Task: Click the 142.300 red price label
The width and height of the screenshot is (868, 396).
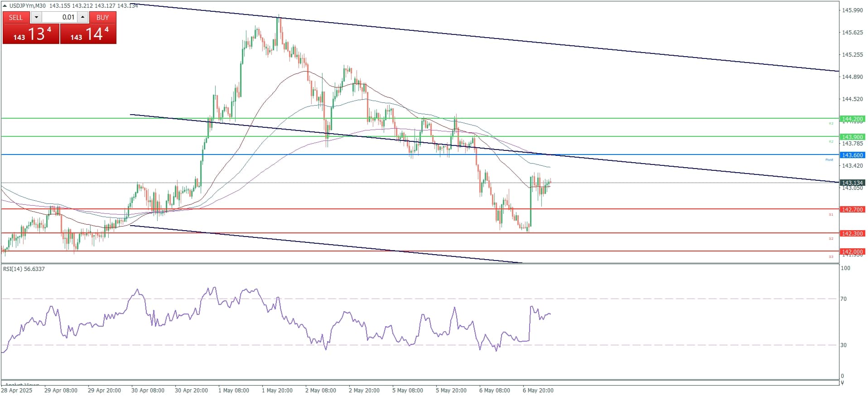Action: coord(852,233)
